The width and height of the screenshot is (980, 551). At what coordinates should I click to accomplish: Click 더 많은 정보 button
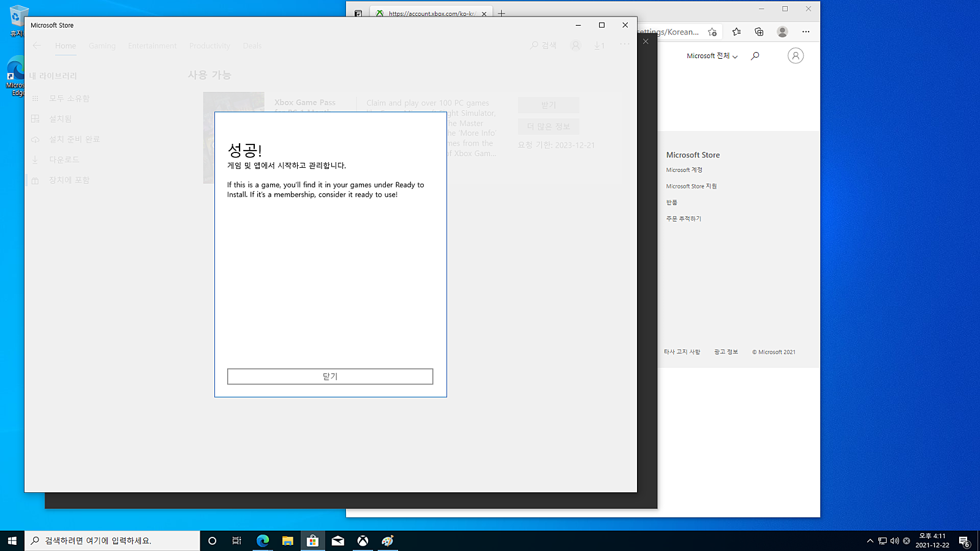548,126
